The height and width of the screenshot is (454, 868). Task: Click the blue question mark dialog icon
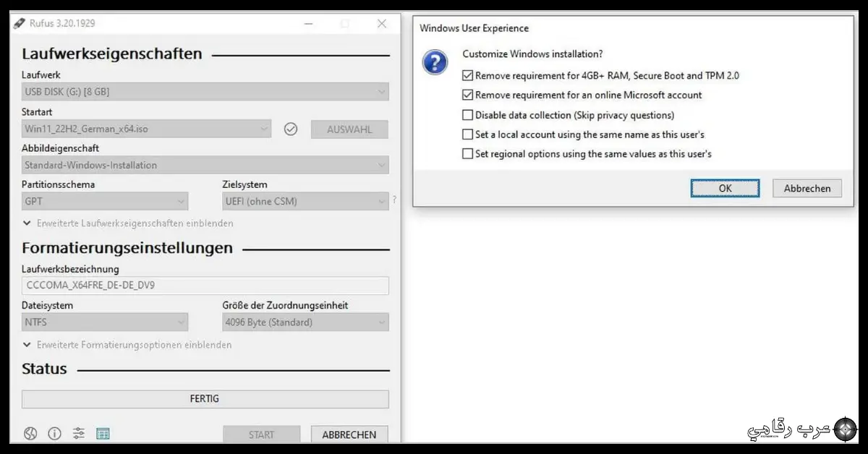point(435,63)
